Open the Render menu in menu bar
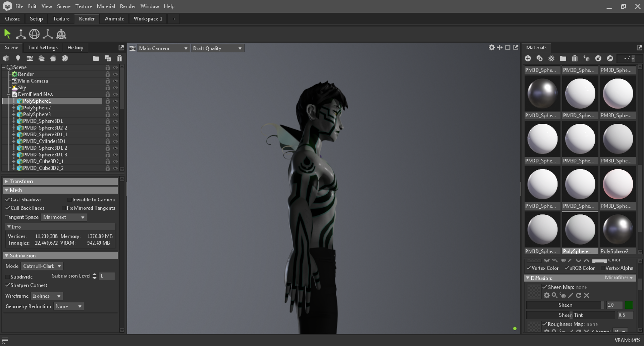 tap(128, 6)
